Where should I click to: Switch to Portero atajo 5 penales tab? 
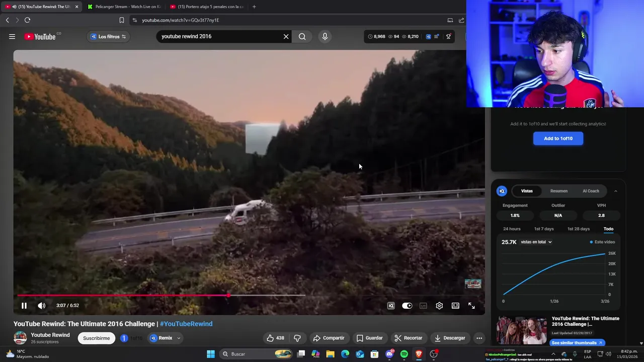tap(206, 7)
